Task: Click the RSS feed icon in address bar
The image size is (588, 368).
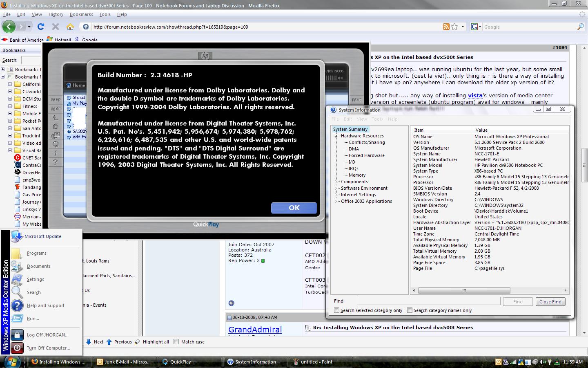Action: tap(446, 27)
